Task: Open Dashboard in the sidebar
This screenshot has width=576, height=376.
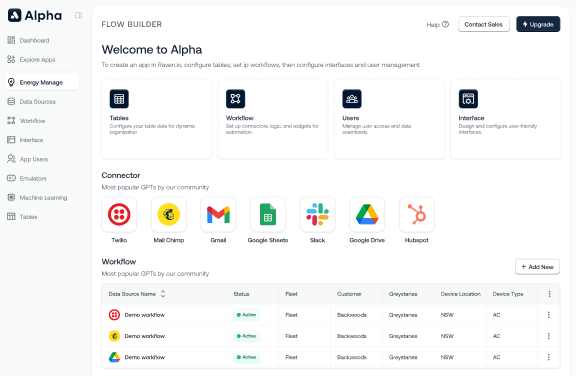Action: (x=28, y=40)
